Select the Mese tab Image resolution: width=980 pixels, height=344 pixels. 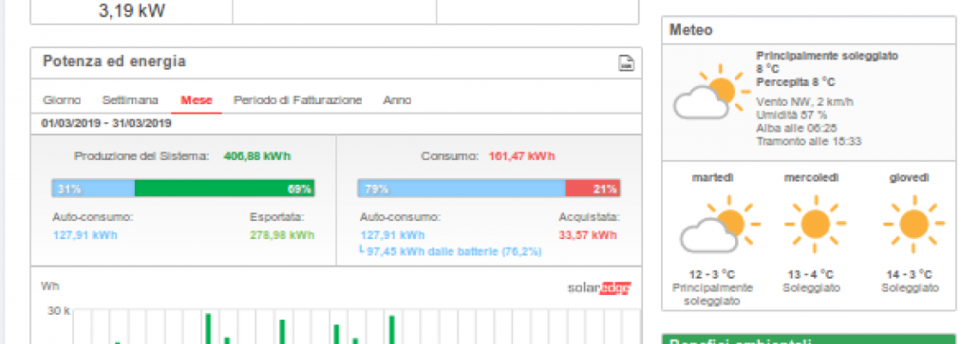click(196, 101)
